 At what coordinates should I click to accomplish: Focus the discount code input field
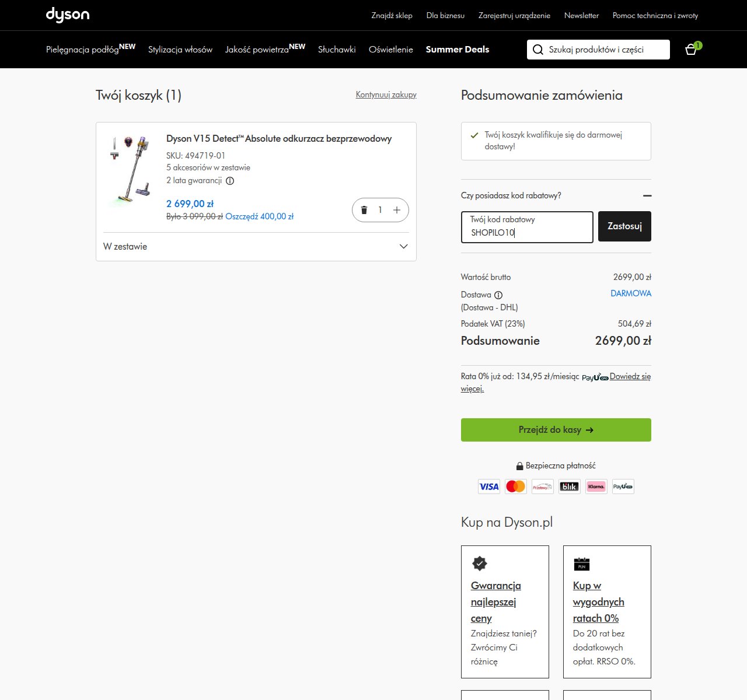[x=527, y=227]
